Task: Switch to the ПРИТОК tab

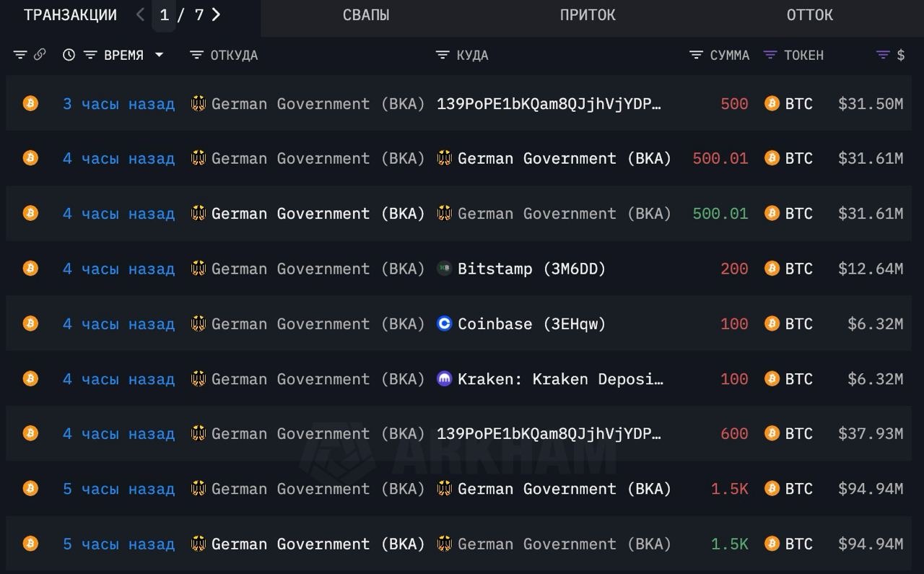Action: click(588, 15)
